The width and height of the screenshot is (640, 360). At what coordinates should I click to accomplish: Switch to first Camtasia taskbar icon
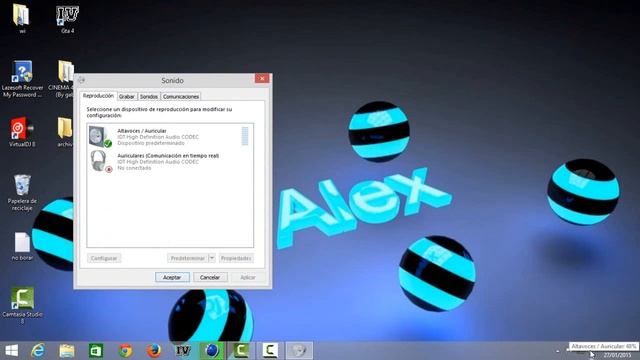pos(241,351)
